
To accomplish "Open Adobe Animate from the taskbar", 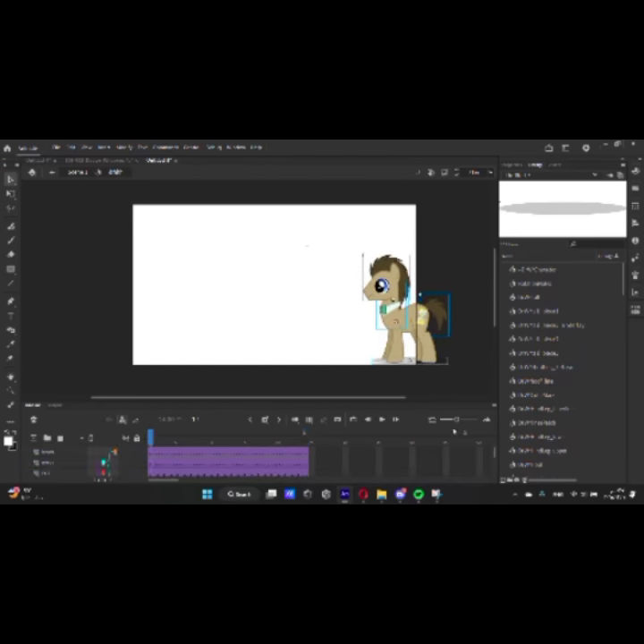I will [344, 494].
